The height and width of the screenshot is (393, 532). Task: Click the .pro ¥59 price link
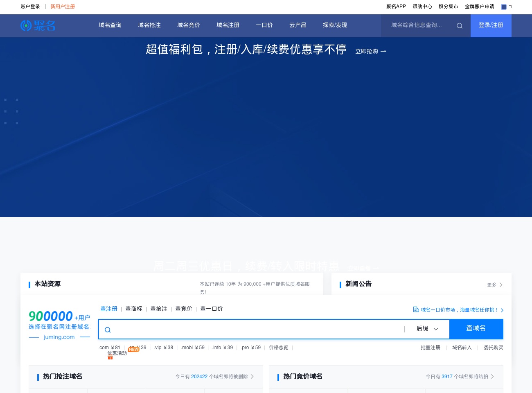251,348
